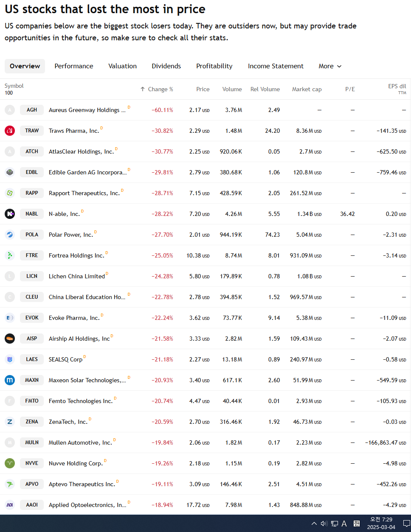Open the Dividends tab
This screenshot has width=411, height=532.
[x=166, y=66]
